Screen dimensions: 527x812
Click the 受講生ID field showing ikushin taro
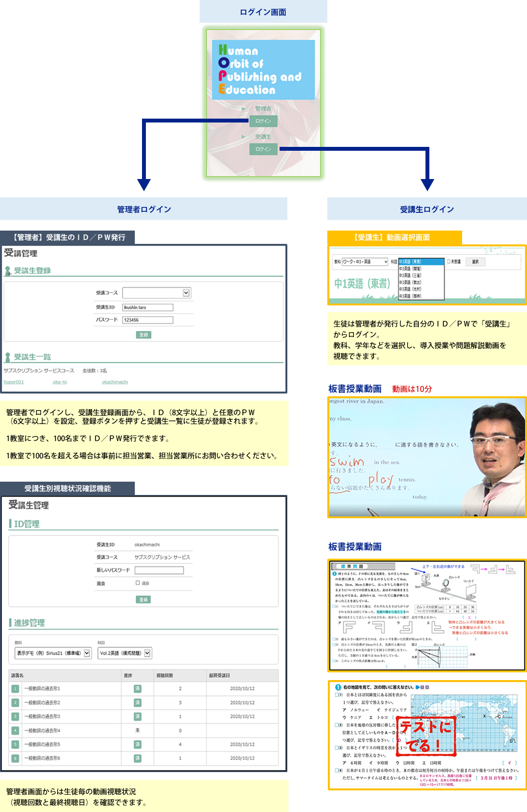[148, 307]
